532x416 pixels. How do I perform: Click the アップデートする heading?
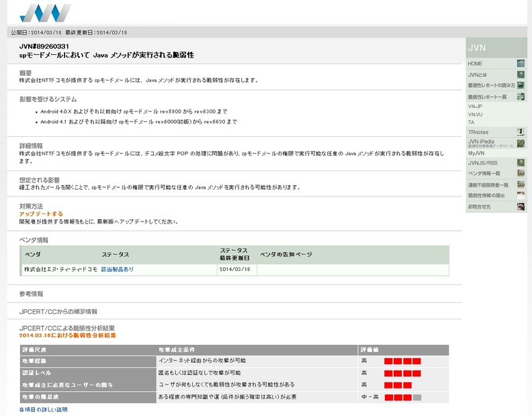click(x=41, y=214)
